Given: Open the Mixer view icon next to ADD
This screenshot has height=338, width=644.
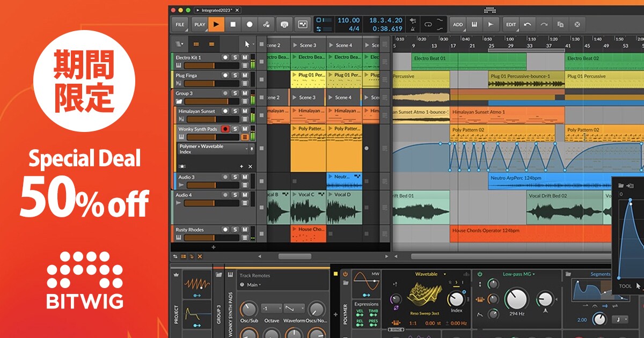Looking at the screenshot, I should (x=474, y=25).
